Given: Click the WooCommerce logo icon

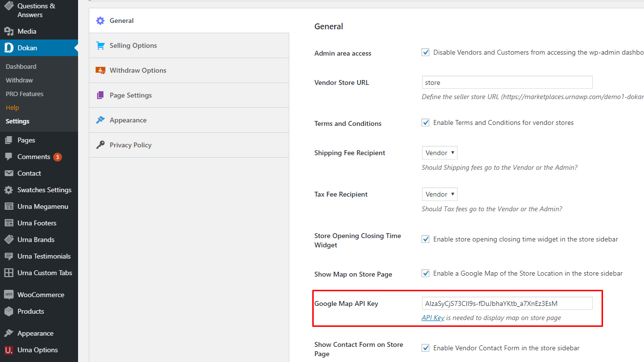Looking at the screenshot, I should point(9,295).
